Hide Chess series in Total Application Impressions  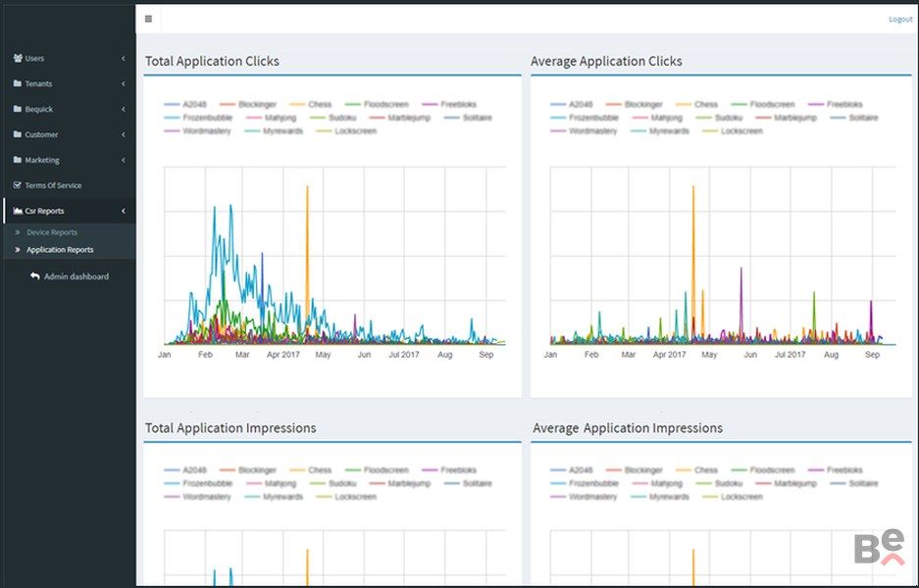click(x=311, y=469)
